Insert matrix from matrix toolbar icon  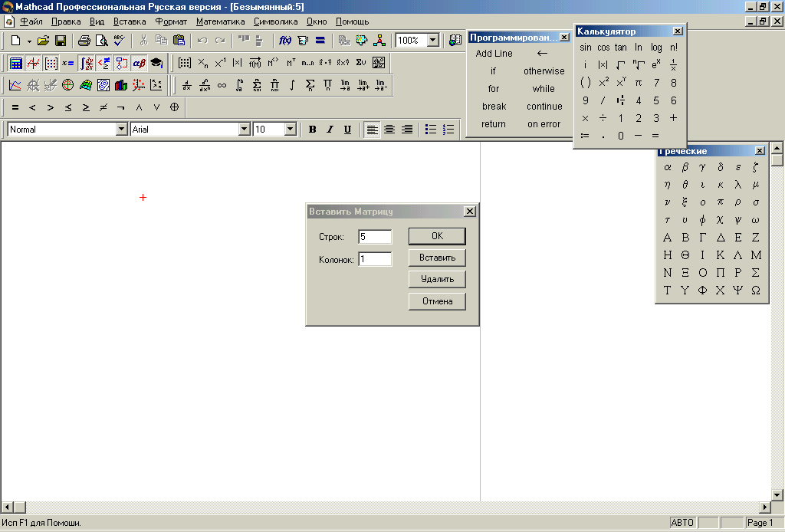(184, 63)
